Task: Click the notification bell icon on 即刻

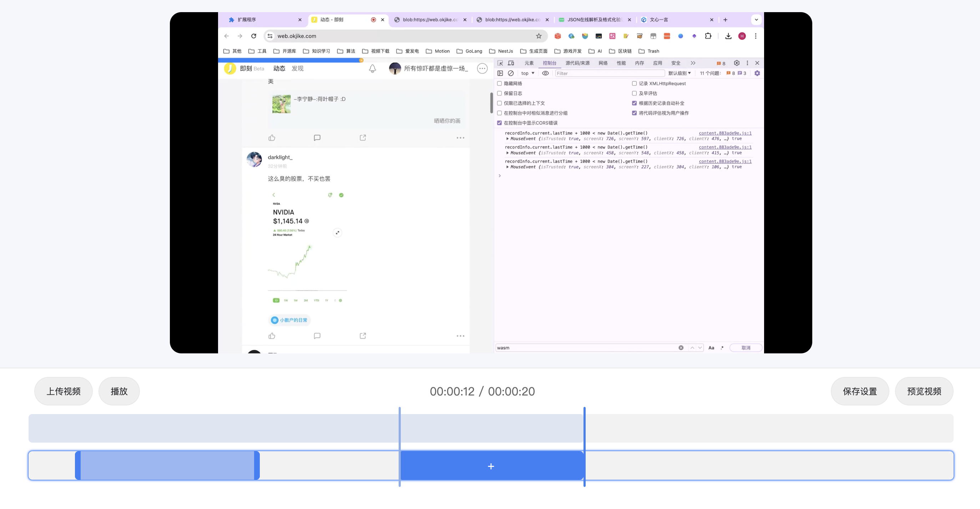Action: coord(373,69)
